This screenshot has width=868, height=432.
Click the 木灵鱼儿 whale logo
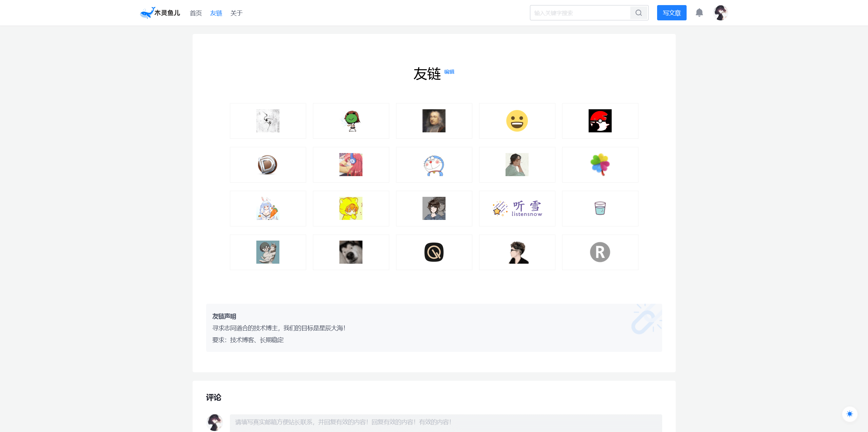click(160, 13)
